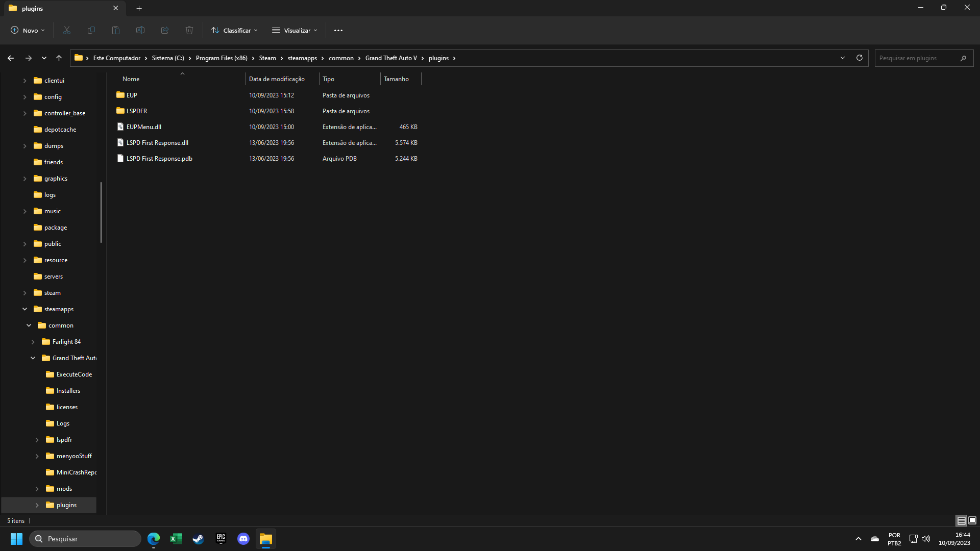Image resolution: width=980 pixels, height=551 pixels.
Task: Open the three-dots more options menu
Action: [x=338, y=30]
